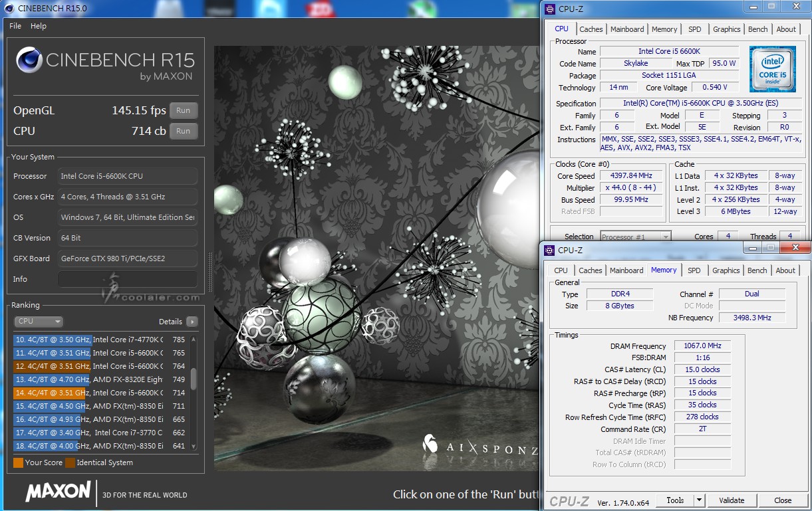Run the CPU benchmark
This screenshot has height=511, width=812.
click(x=184, y=131)
